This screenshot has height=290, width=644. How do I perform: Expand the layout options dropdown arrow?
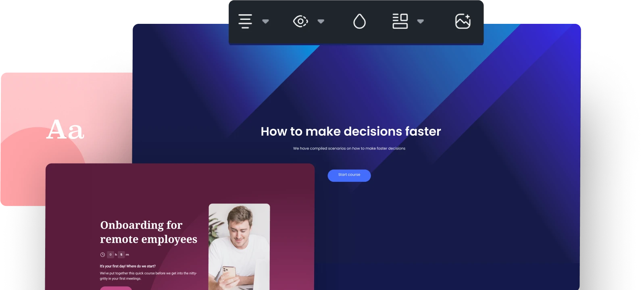[421, 21]
